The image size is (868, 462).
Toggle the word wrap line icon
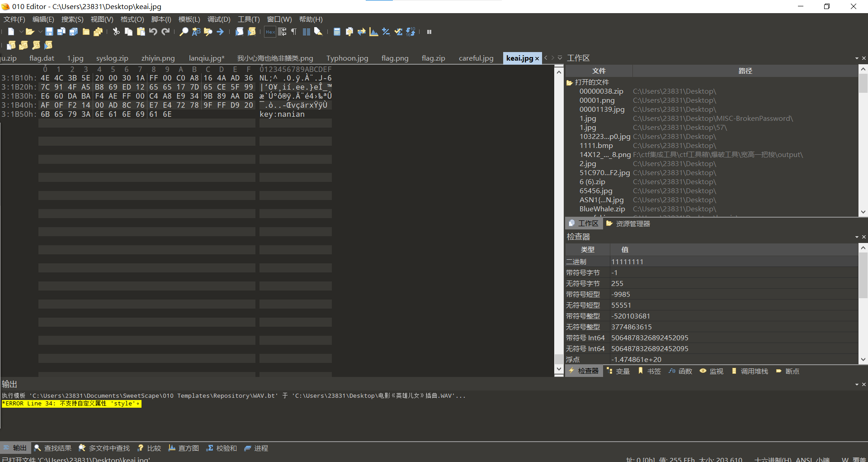(282, 32)
